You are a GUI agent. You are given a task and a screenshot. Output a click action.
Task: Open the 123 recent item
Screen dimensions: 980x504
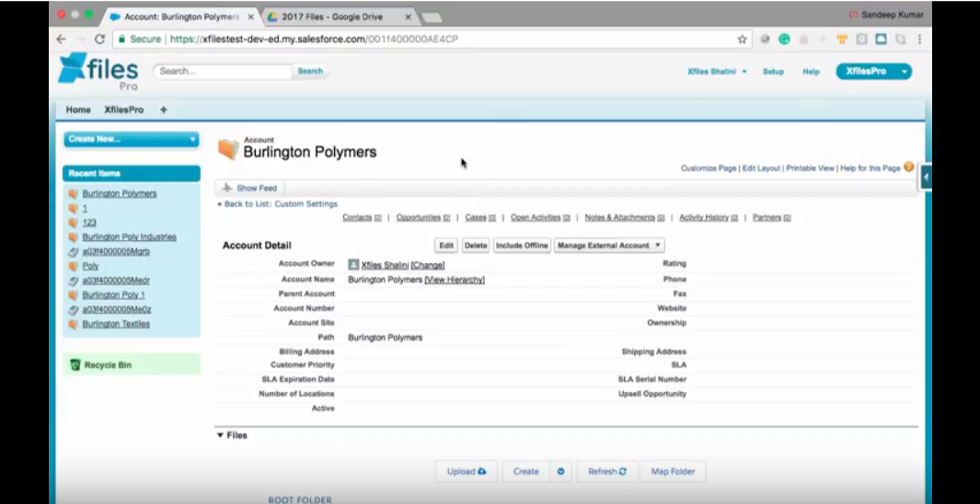[x=89, y=223]
